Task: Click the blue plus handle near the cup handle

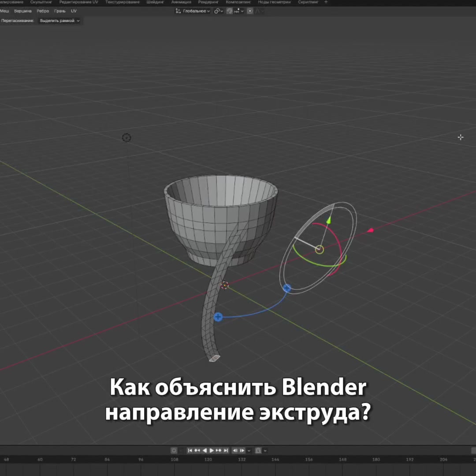Action: 218,317
